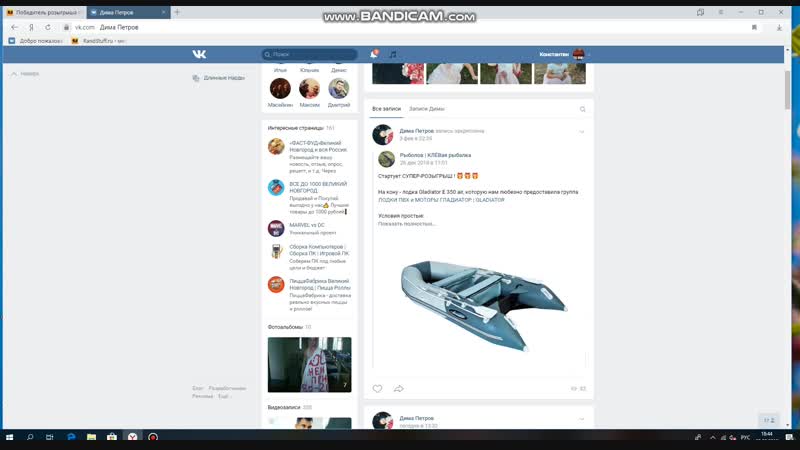Screen dimensions: 800x450
Task: Open friend Дмитрий's avatar
Action: tap(339, 88)
